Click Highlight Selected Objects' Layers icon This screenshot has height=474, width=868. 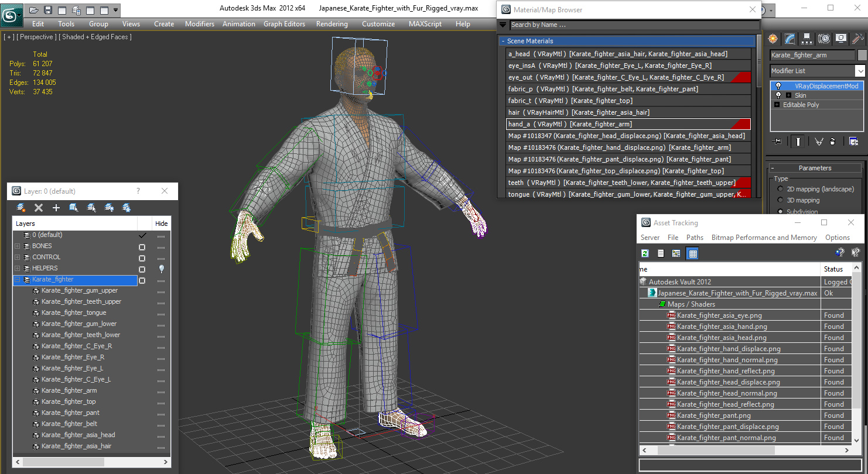coord(91,208)
